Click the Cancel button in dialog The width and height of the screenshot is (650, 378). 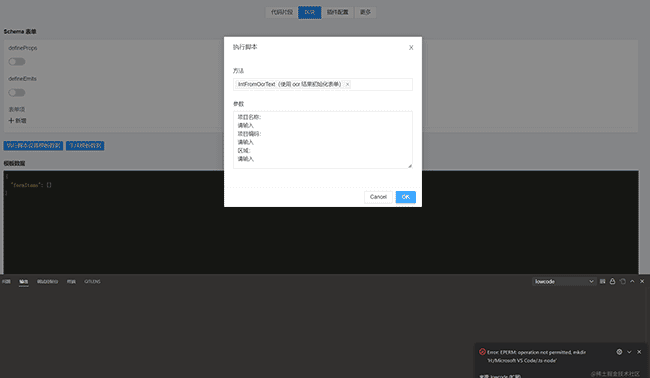[378, 197]
